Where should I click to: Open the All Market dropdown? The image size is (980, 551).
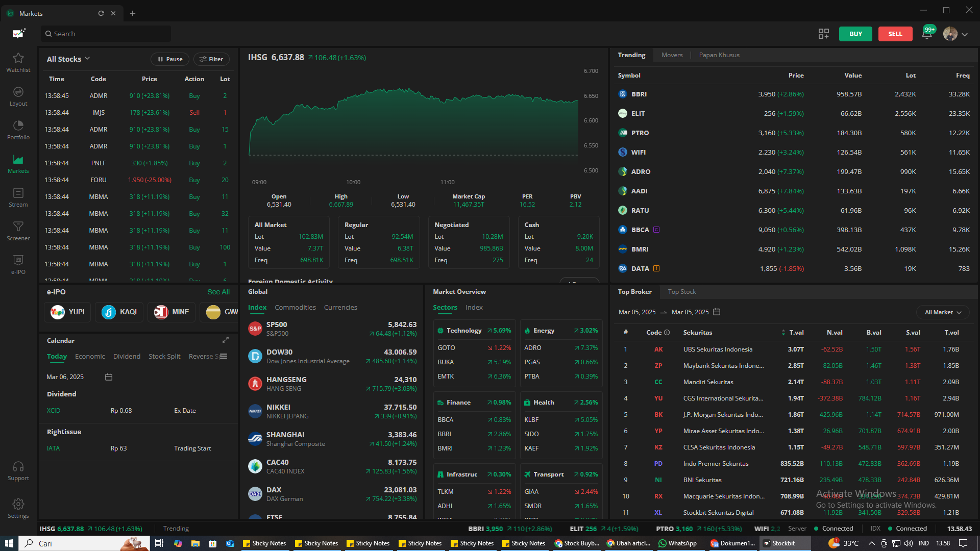pos(943,312)
